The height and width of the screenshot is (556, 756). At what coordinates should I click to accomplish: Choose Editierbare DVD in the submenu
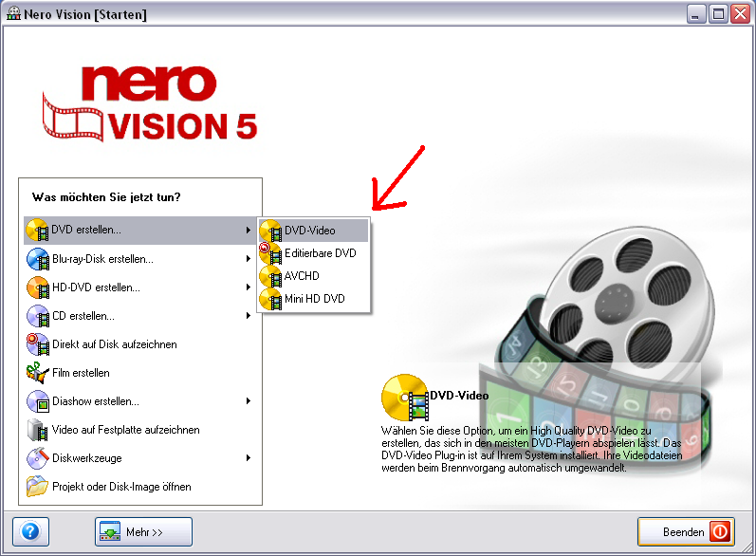click(320, 253)
